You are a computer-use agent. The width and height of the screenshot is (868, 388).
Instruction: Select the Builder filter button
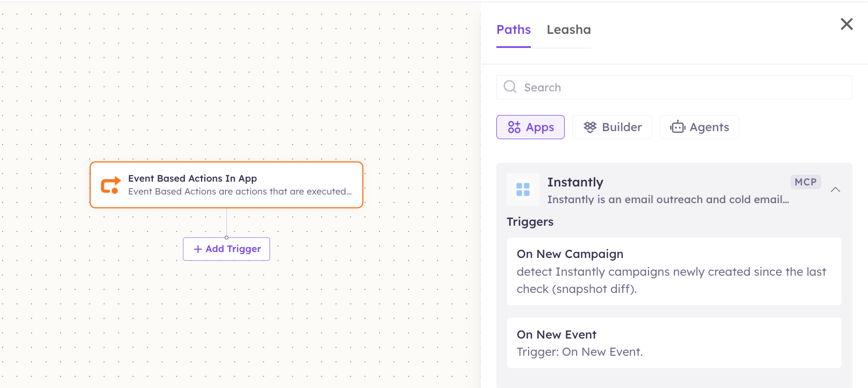click(x=612, y=127)
